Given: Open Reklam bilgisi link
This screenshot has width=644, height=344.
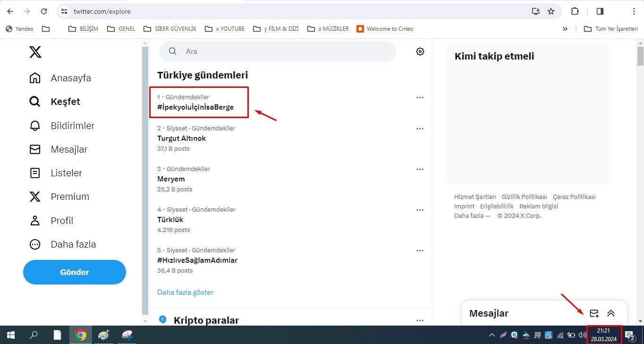Looking at the screenshot, I should [539, 206].
